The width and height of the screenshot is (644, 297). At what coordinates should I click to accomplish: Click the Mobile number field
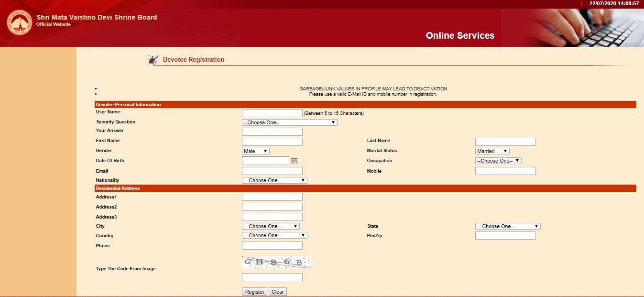click(505, 171)
